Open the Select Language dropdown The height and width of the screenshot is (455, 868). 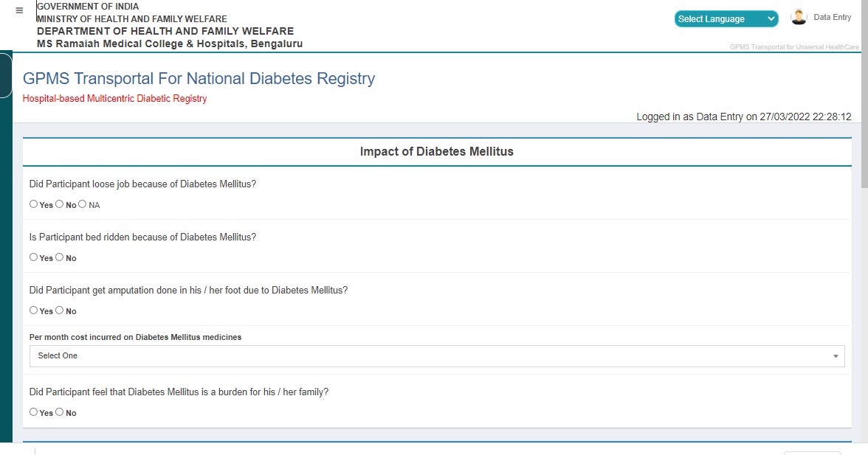pyautogui.click(x=726, y=18)
